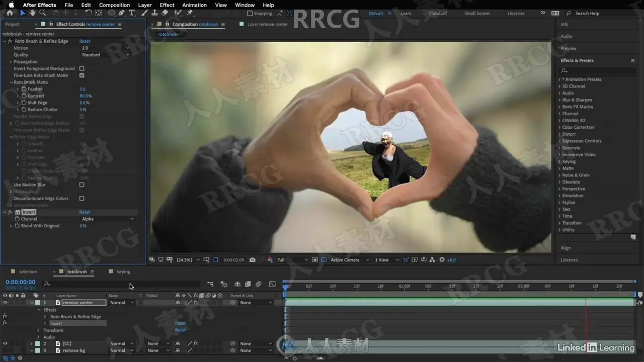This screenshot has width=644, height=362.
Task: Select the Hand tool in toolbar
Action: pos(33,13)
